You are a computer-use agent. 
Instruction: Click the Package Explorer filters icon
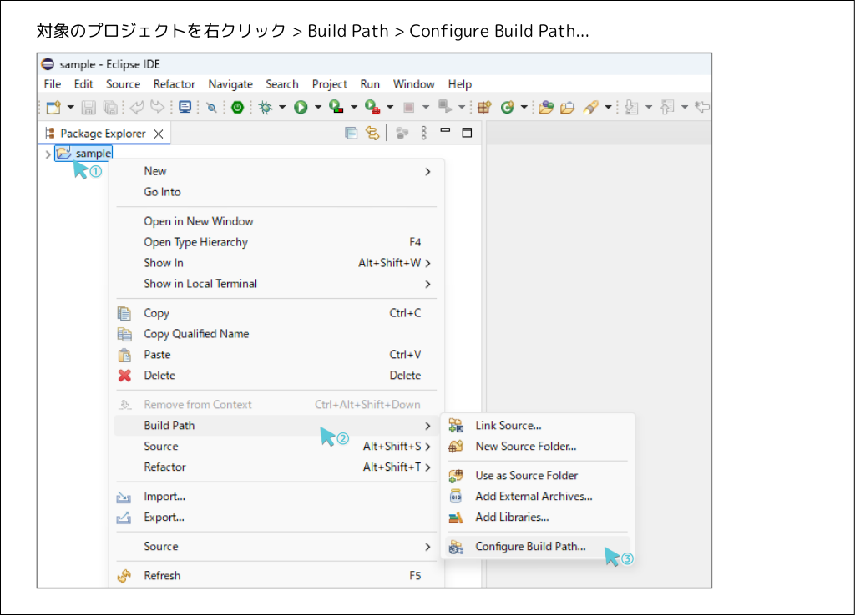tap(402, 133)
